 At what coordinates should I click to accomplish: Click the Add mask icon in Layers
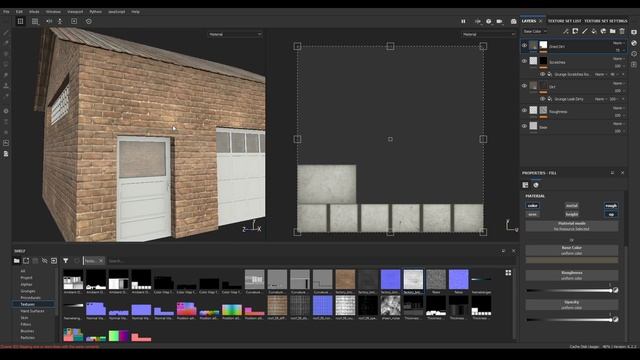[x=575, y=31]
